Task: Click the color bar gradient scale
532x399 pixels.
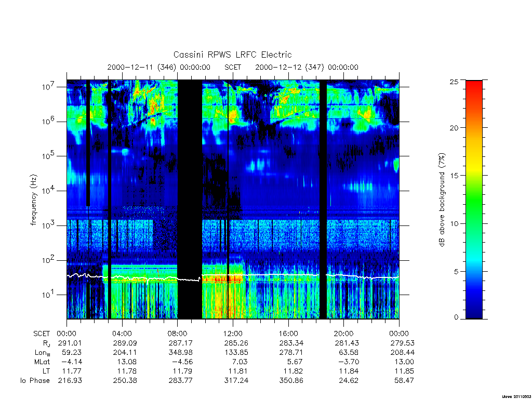Action: pos(474,199)
